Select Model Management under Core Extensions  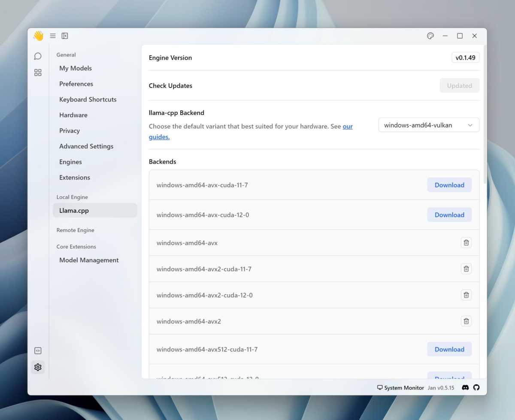click(89, 260)
